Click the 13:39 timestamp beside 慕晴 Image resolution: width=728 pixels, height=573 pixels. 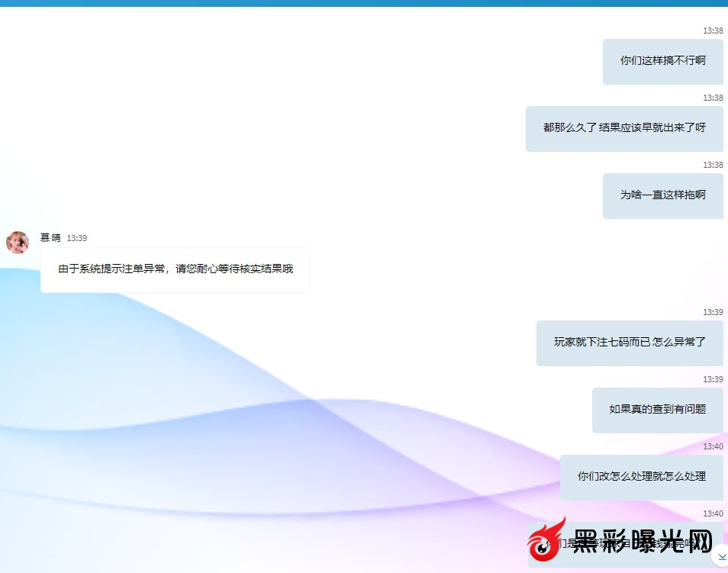coord(77,239)
